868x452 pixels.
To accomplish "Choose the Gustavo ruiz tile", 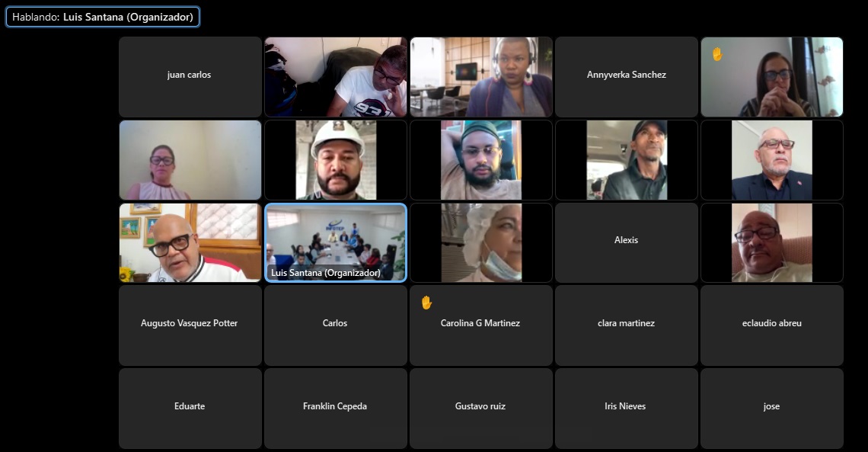I will coord(481,409).
